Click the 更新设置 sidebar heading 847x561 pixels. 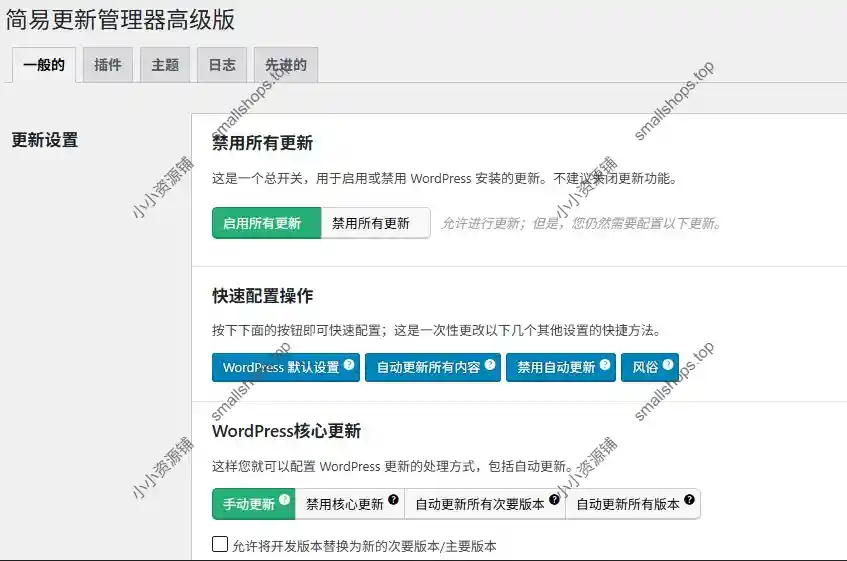pos(45,140)
